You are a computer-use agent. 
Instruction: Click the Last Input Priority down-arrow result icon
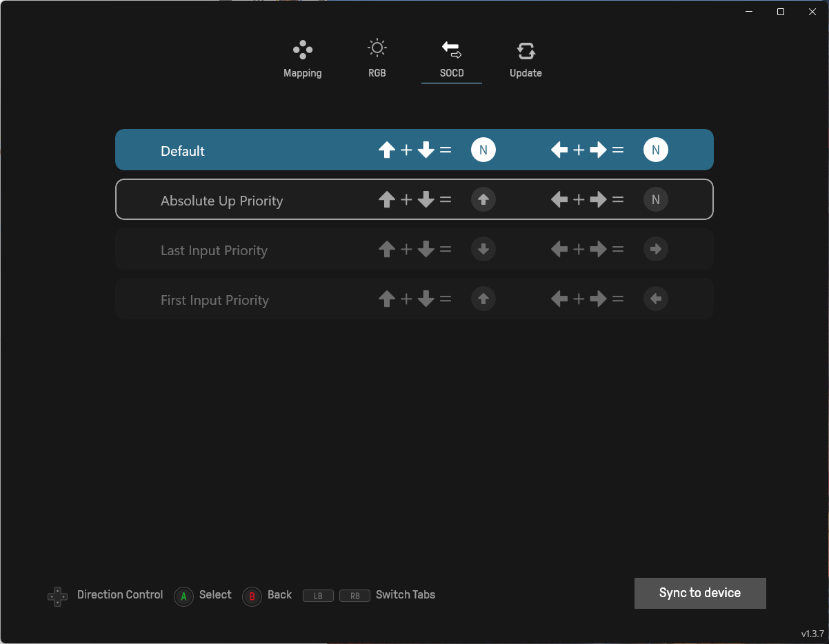coord(483,249)
